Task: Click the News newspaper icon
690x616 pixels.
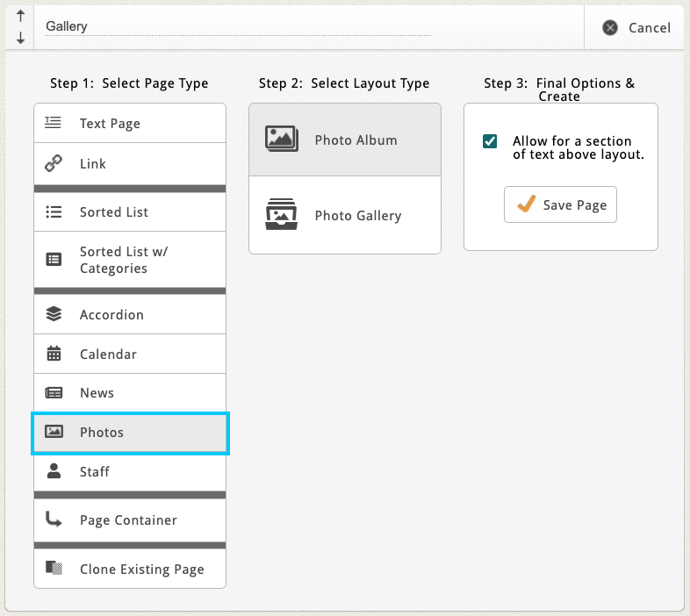Action: [x=54, y=393]
